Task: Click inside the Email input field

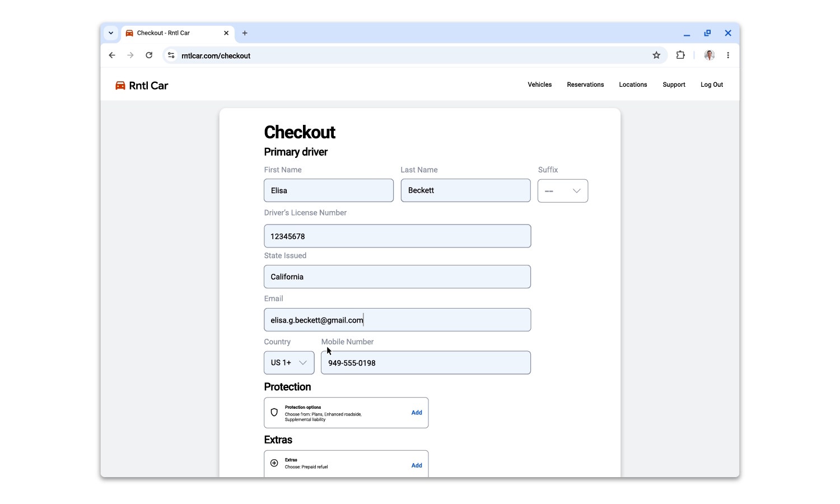Action: pyautogui.click(x=397, y=319)
